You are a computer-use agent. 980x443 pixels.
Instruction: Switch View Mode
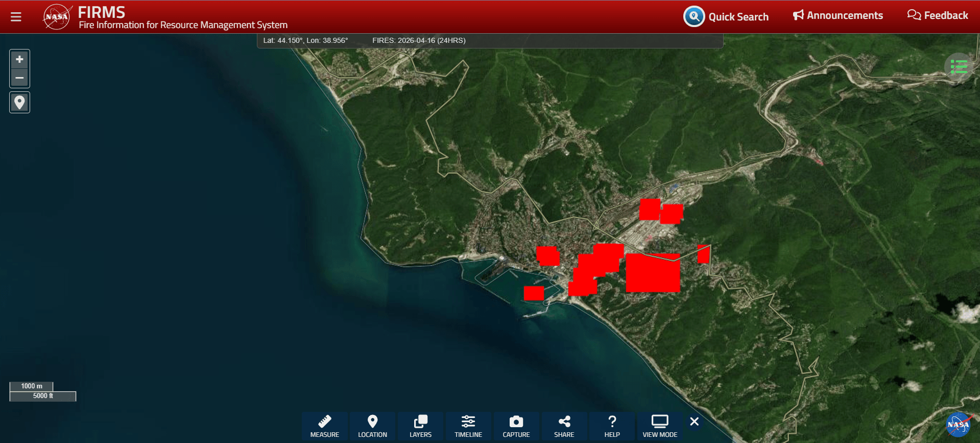(x=660, y=426)
